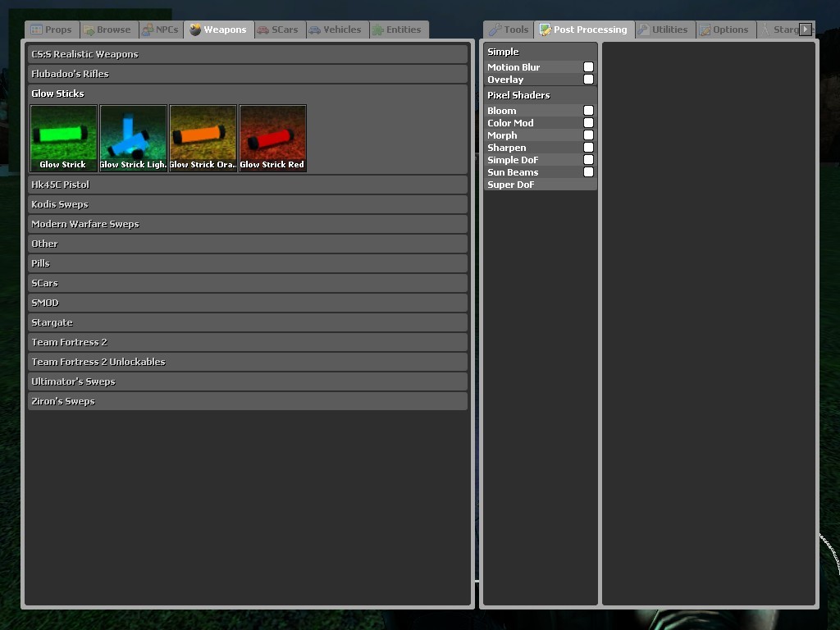This screenshot has height=630, width=840.
Task: Enable the Sun Beams effect
Action: pos(587,172)
